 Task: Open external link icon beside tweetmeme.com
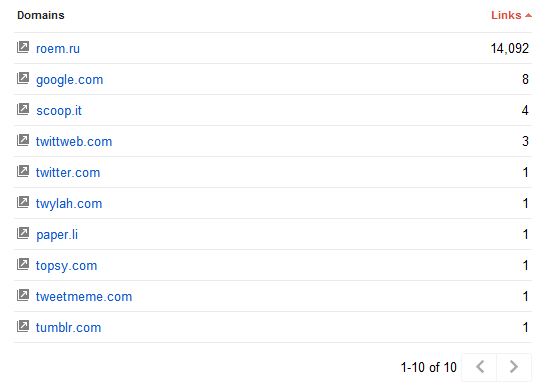tap(23, 295)
